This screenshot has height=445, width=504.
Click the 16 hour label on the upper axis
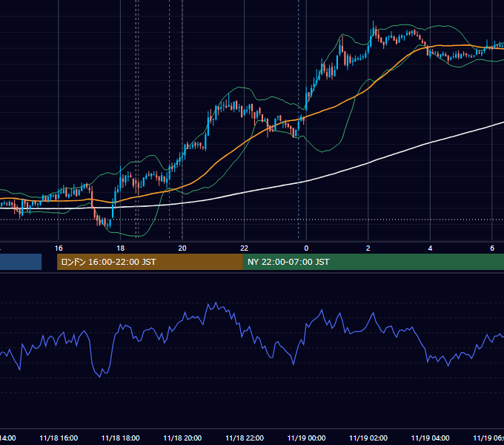pyautogui.click(x=59, y=248)
